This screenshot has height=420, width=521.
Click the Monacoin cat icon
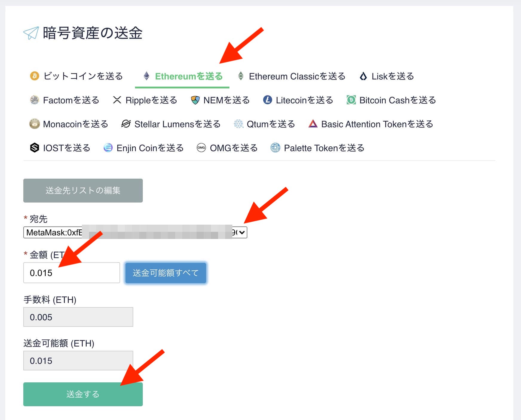(34, 124)
